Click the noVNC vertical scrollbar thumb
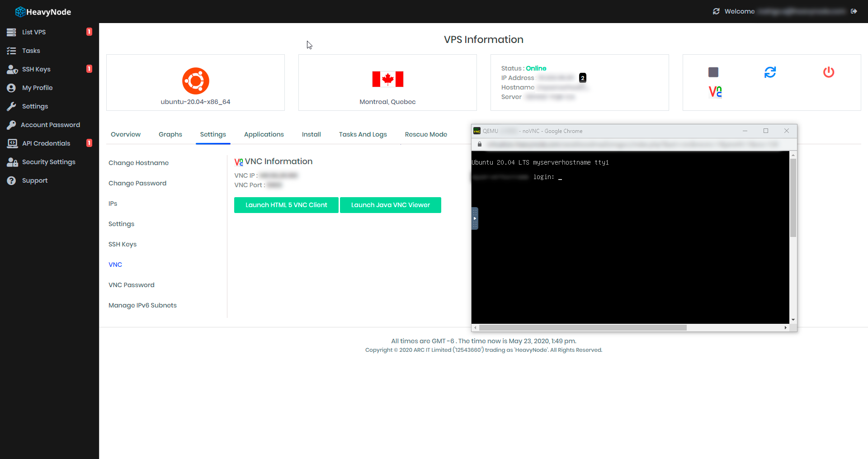Image resolution: width=868 pixels, height=459 pixels. [x=793, y=198]
